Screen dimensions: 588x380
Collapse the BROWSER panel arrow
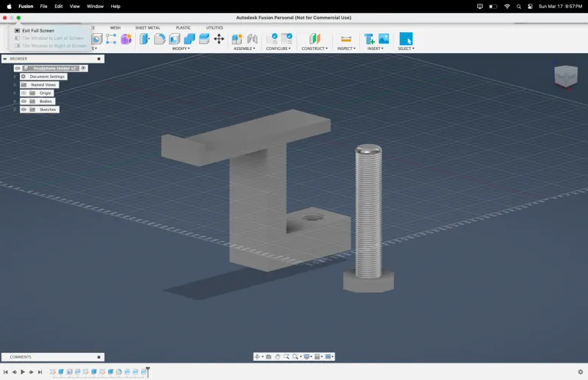click(5, 59)
